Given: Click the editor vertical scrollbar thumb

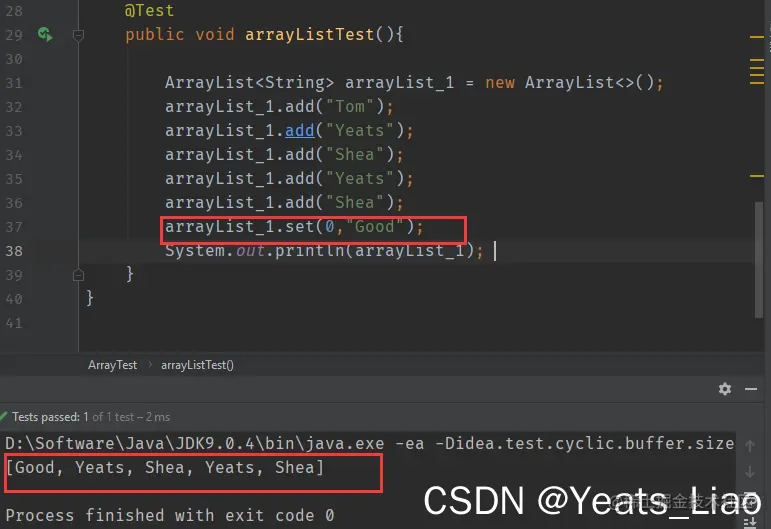Looking at the screenshot, I should point(759,260).
